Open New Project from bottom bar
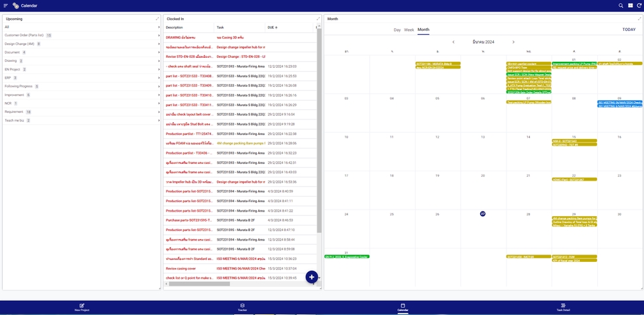The image size is (644, 315). point(82,307)
